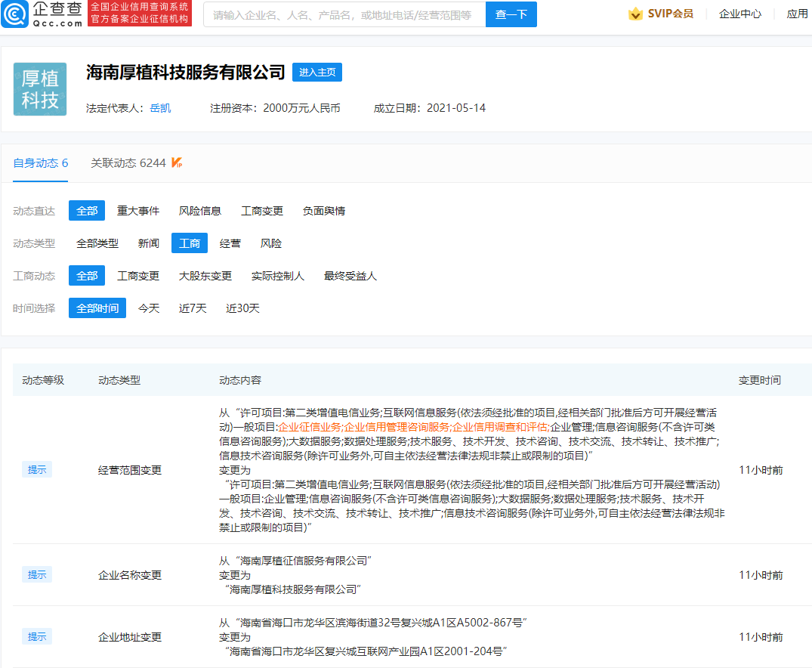Viewport: 812px width, 668px height.
Task: Click 提示 tag in 经营范围变更 row
Action: coord(37,469)
